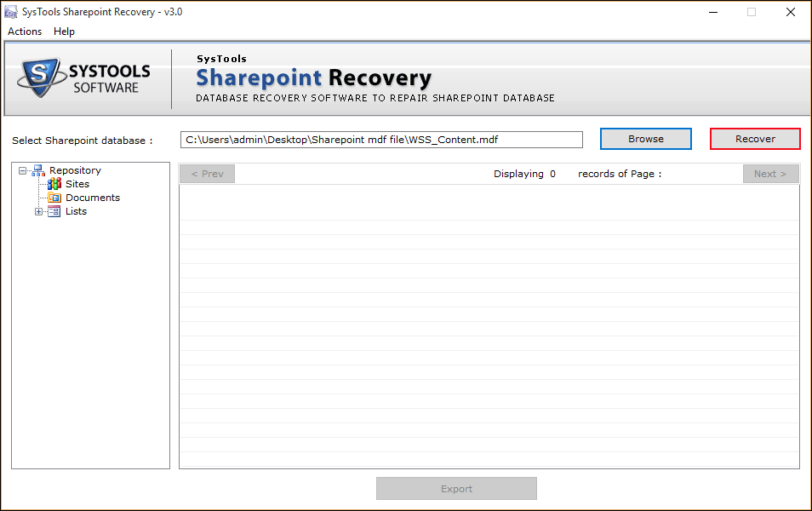Click the SysTools app icon in title bar
The height and width of the screenshot is (511, 812).
[11, 12]
